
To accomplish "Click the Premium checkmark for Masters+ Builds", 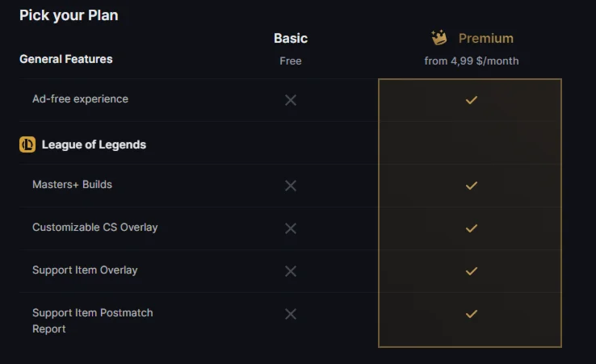I will coord(472,186).
